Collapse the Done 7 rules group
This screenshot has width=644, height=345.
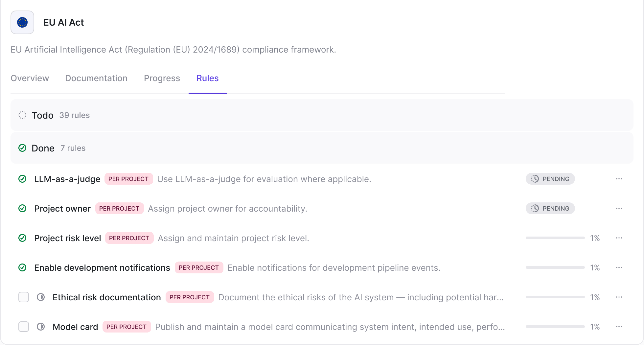pos(322,148)
